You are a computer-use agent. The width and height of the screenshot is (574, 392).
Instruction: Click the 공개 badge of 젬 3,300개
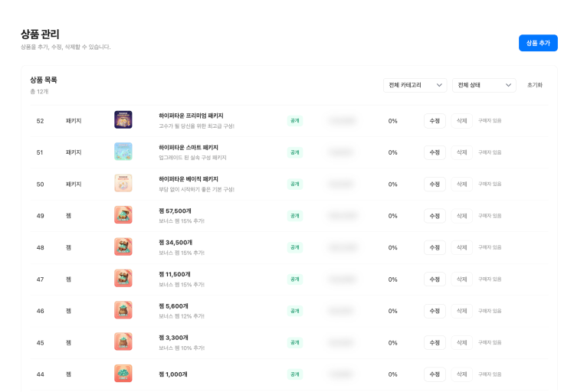coord(295,343)
